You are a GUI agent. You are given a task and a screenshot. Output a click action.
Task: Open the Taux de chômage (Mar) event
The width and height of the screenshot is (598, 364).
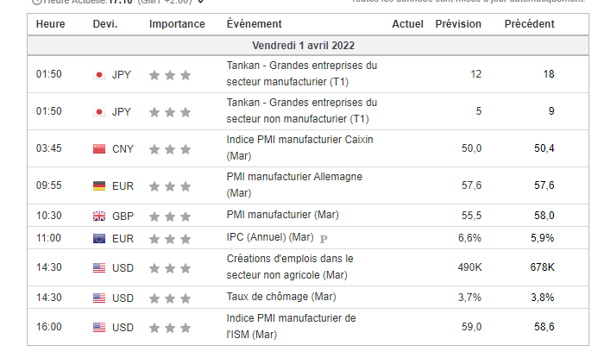tap(281, 298)
